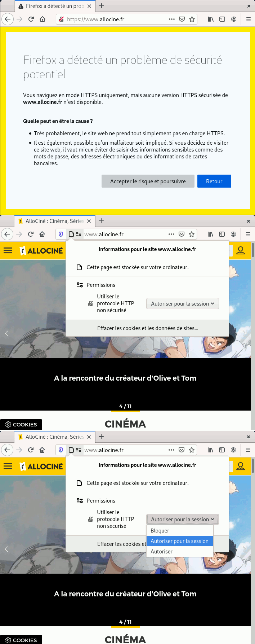
Task: Choose highlighted 'Autoriser pour la session' option in list
Action: pyautogui.click(x=180, y=541)
